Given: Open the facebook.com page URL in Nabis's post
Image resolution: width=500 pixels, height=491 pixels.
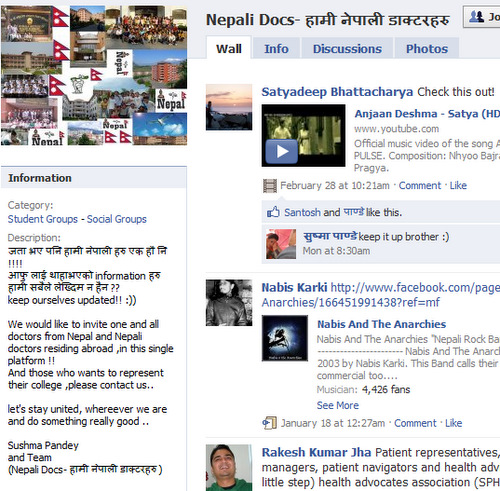Looking at the screenshot, I should [381, 295].
